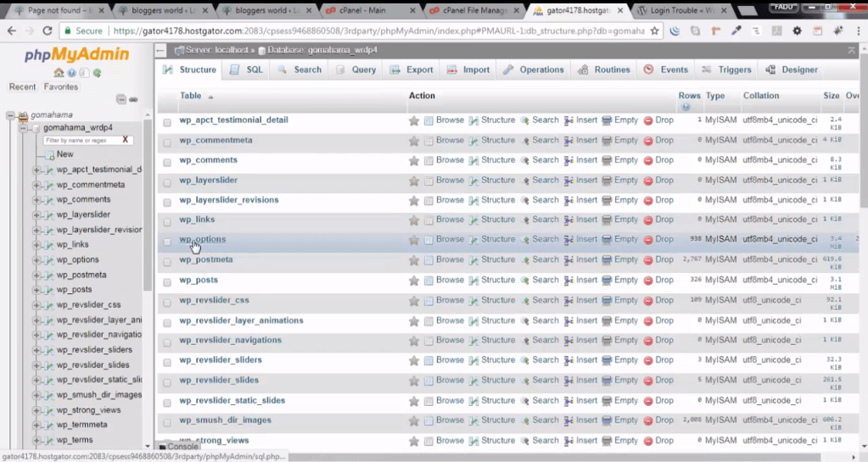This screenshot has width=868, height=462.
Task: Reload the page with browser refresh icon
Action: pyautogui.click(x=48, y=31)
